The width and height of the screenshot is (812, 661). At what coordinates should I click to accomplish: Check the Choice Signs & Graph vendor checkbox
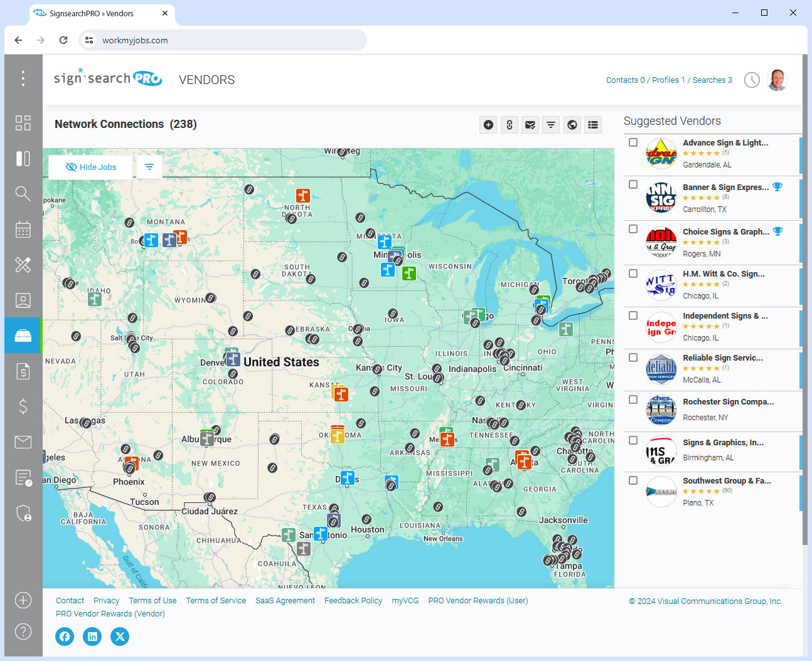[633, 229]
